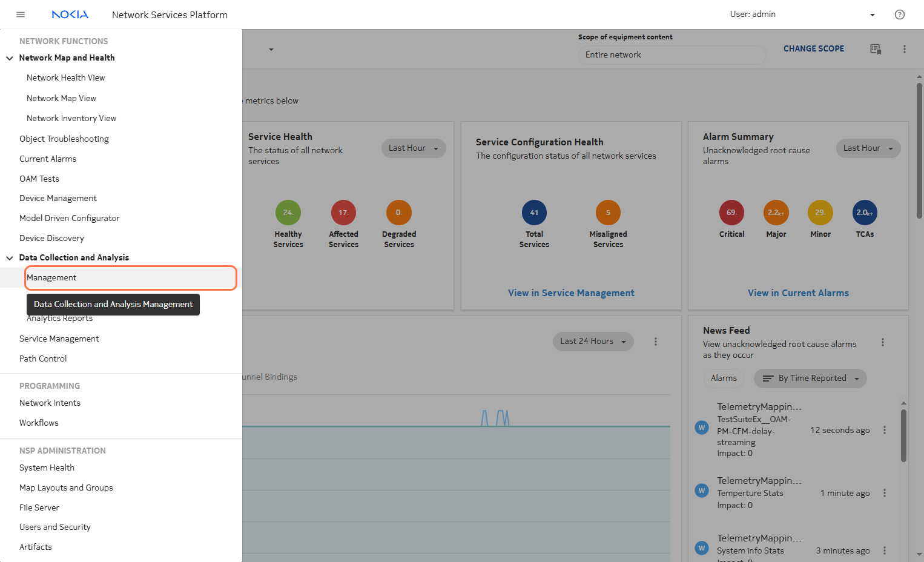The height and width of the screenshot is (562, 924).
Task: Open options for Temperture Stats alarm
Action: coord(884,493)
